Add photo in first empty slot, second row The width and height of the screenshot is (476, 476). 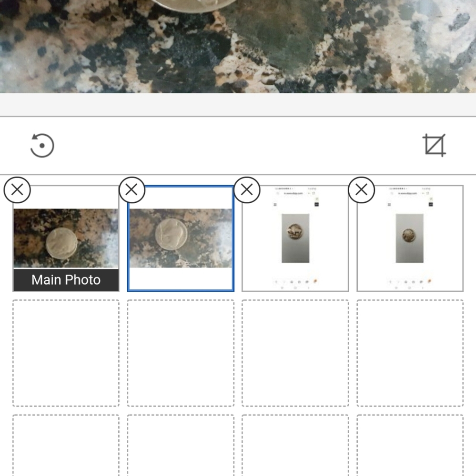[66, 353]
